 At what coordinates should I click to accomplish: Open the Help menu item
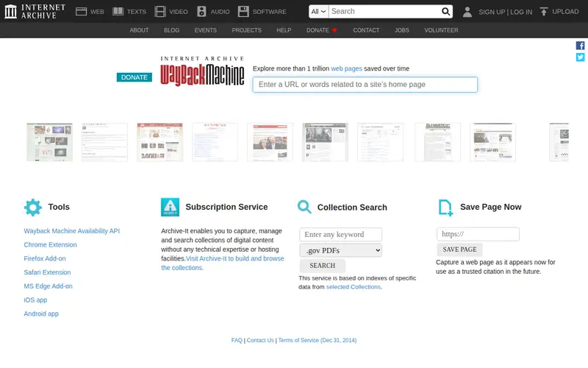[x=284, y=30]
